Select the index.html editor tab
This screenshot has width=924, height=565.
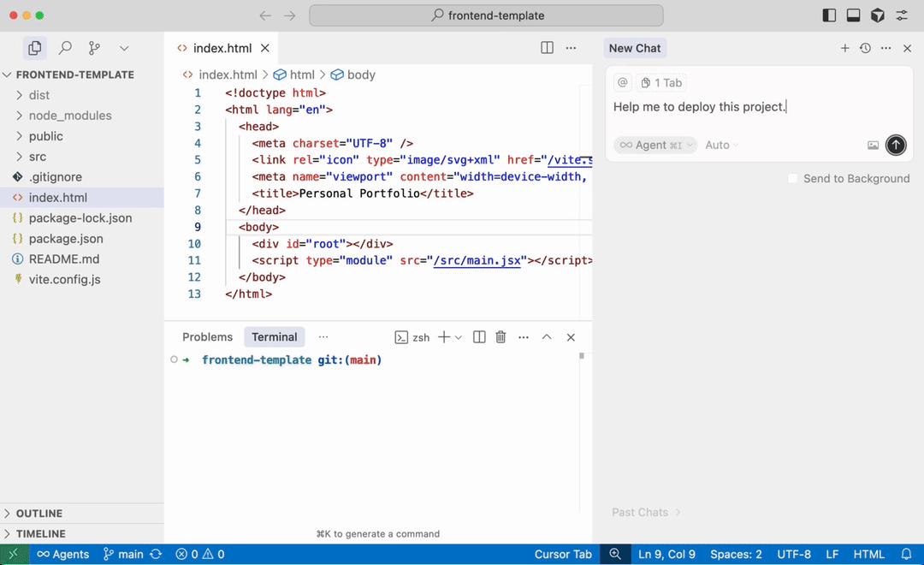(x=222, y=49)
